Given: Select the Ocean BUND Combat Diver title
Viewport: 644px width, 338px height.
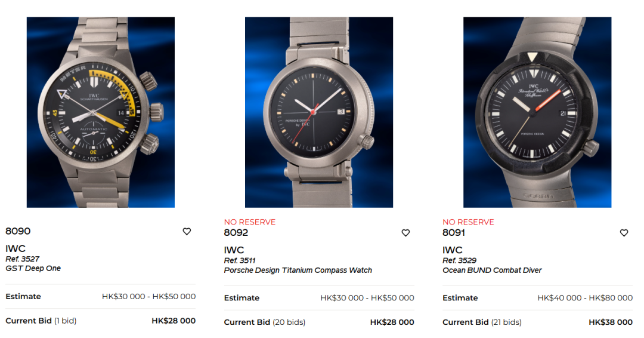Looking at the screenshot, I should [x=492, y=270].
